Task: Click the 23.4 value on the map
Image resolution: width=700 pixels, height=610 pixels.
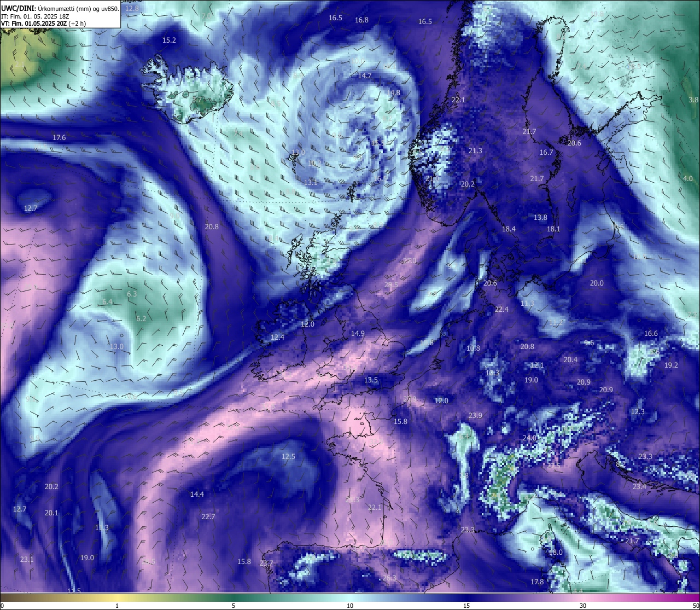Action: (x=639, y=487)
